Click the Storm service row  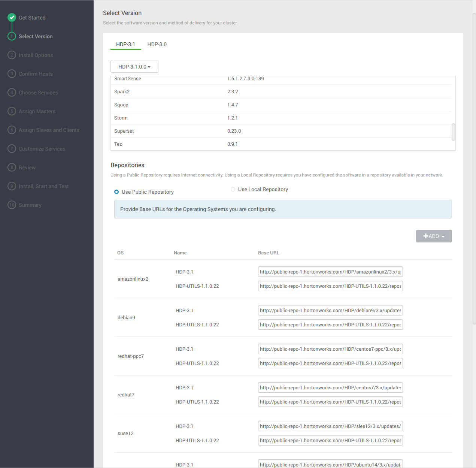coord(281,118)
